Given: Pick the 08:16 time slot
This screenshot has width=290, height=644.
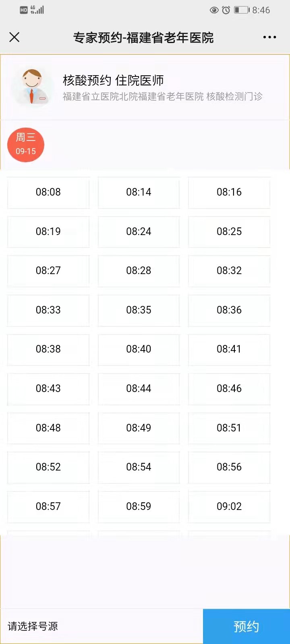Looking at the screenshot, I should tap(229, 192).
